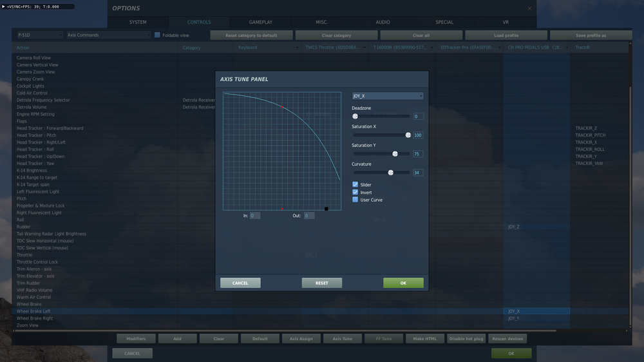644x362 pixels.
Task: Click the Make HTML button
Action: pos(425,339)
